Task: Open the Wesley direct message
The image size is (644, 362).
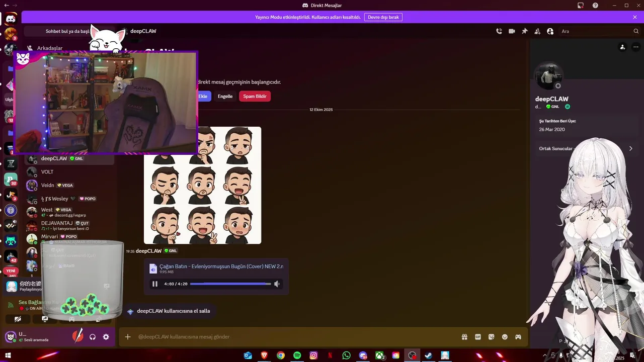Action: [x=69, y=199]
